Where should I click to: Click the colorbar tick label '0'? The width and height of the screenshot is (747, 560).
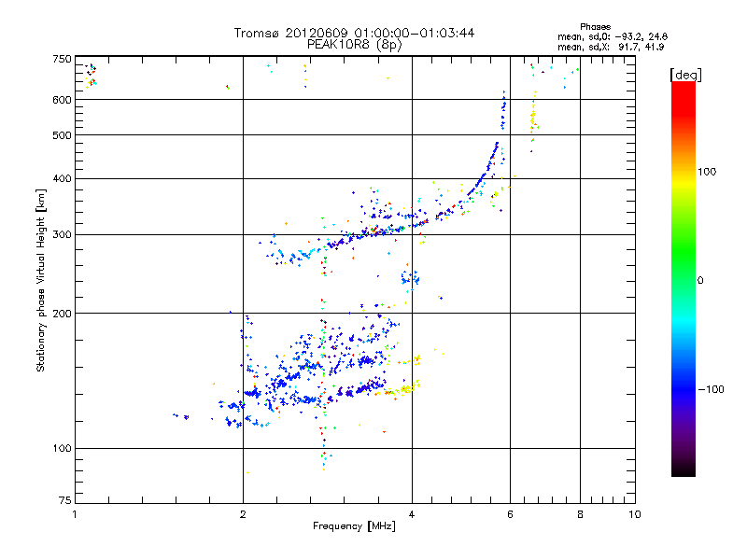700,281
